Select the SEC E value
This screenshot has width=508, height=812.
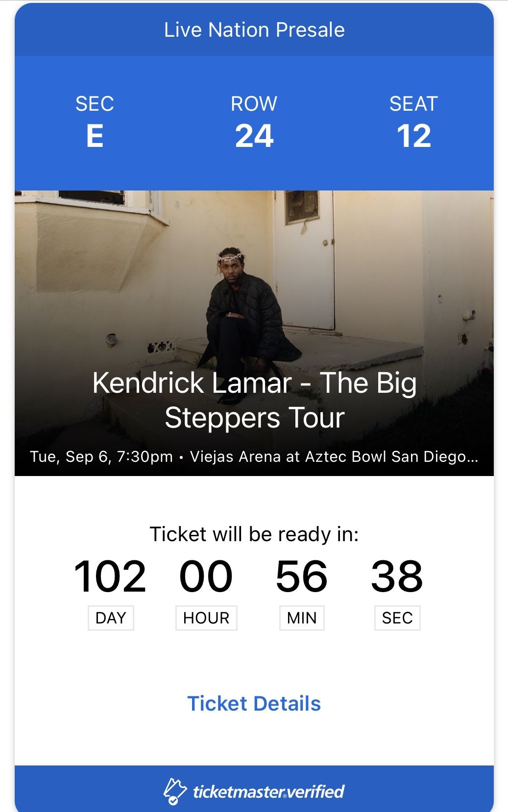[x=96, y=136]
